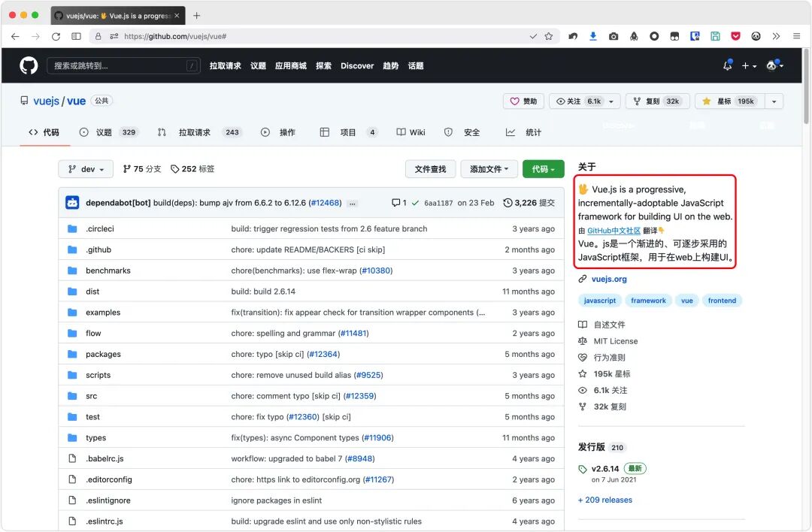The height and width of the screenshot is (532, 812).
Task: Click the .babelrc.js file icon
Action: (72, 458)
